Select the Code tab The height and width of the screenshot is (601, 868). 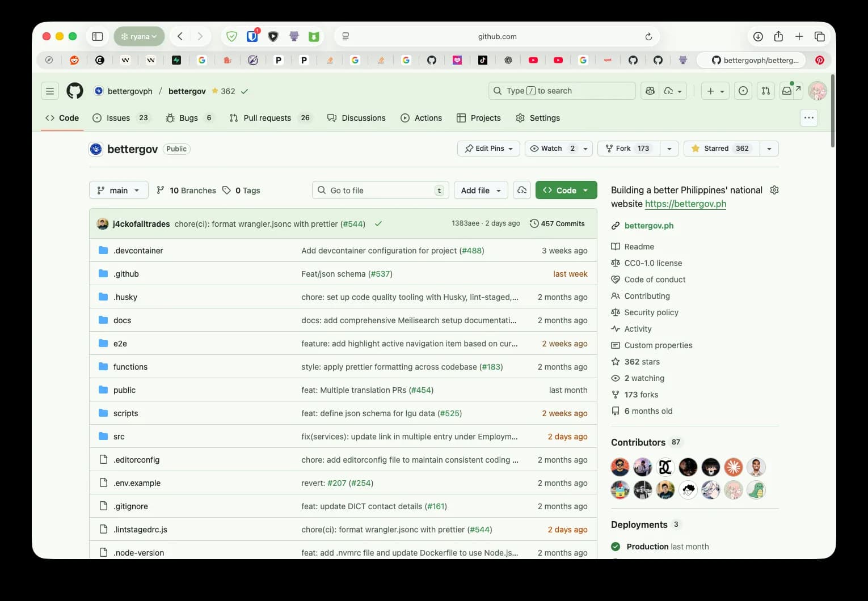62,118
